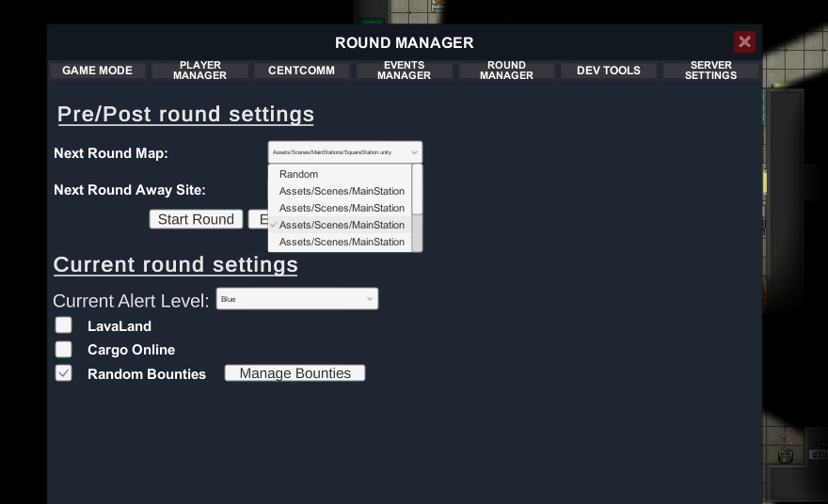Click the Start Round button
828x504 pixels.
coord(196,219)
